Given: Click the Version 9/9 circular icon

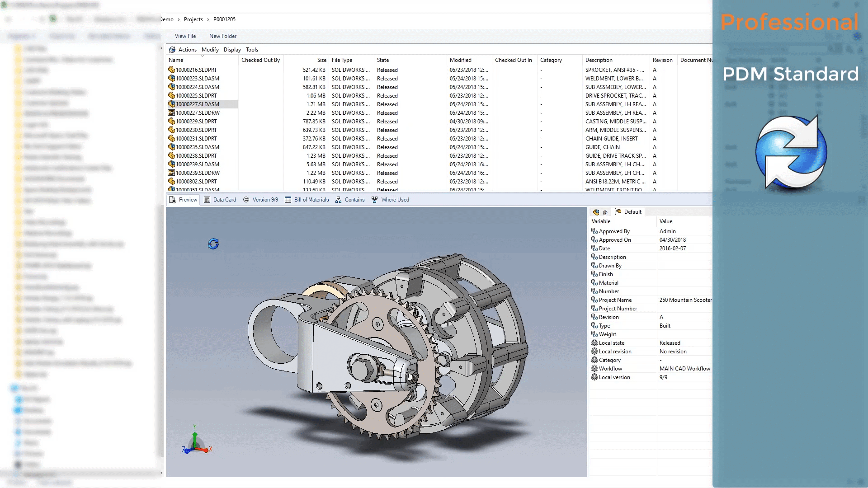Looking at the screenshot, I should pyautogui.click(x=246, y=200).
